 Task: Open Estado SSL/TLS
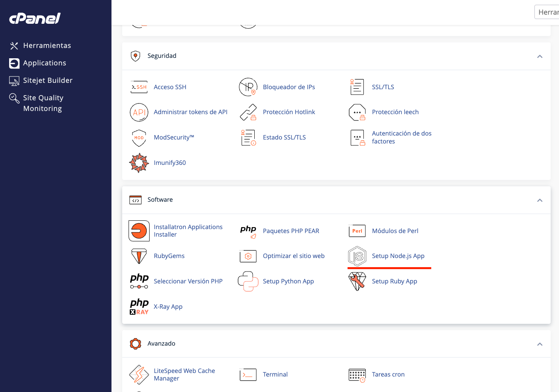tap(284, 138)
